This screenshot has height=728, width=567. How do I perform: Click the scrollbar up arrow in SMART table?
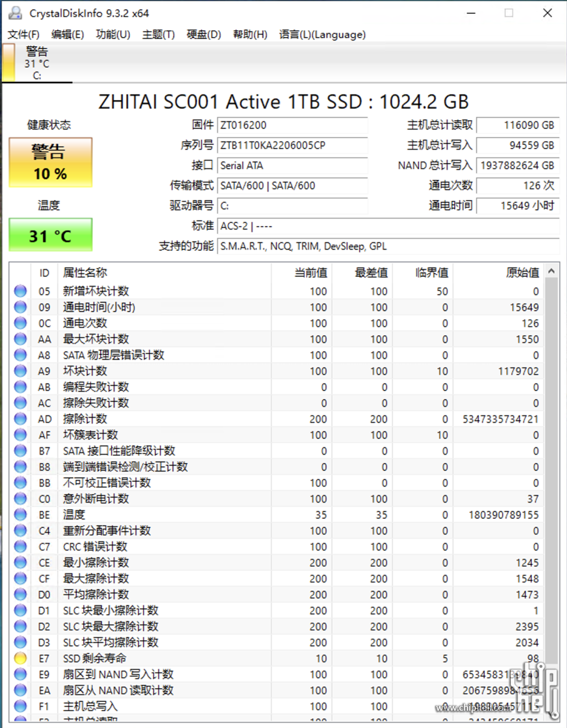click(x=551, y=270)
